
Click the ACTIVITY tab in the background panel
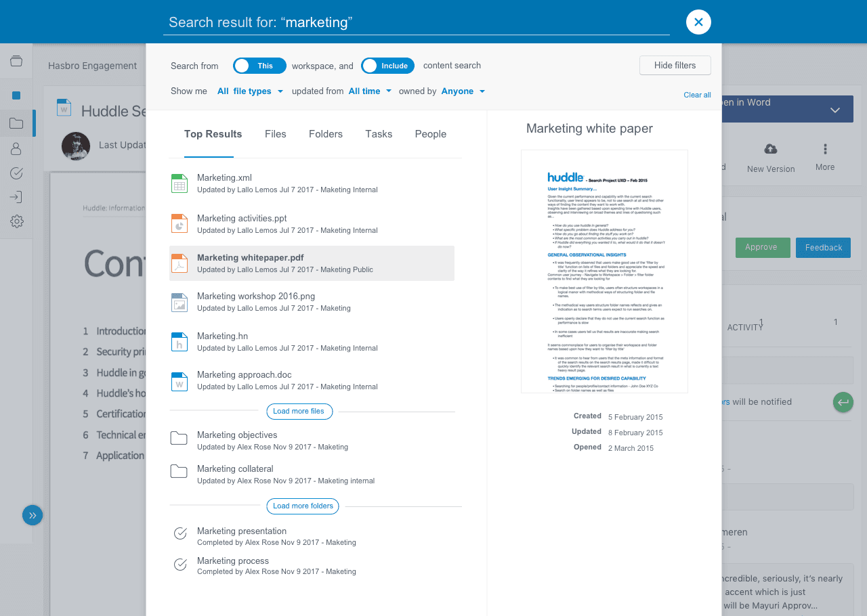[x=745, y=327]
